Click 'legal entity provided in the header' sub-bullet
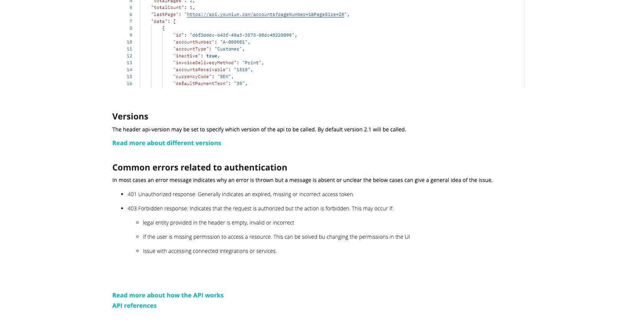644x336 pixels. coord(219,223)
